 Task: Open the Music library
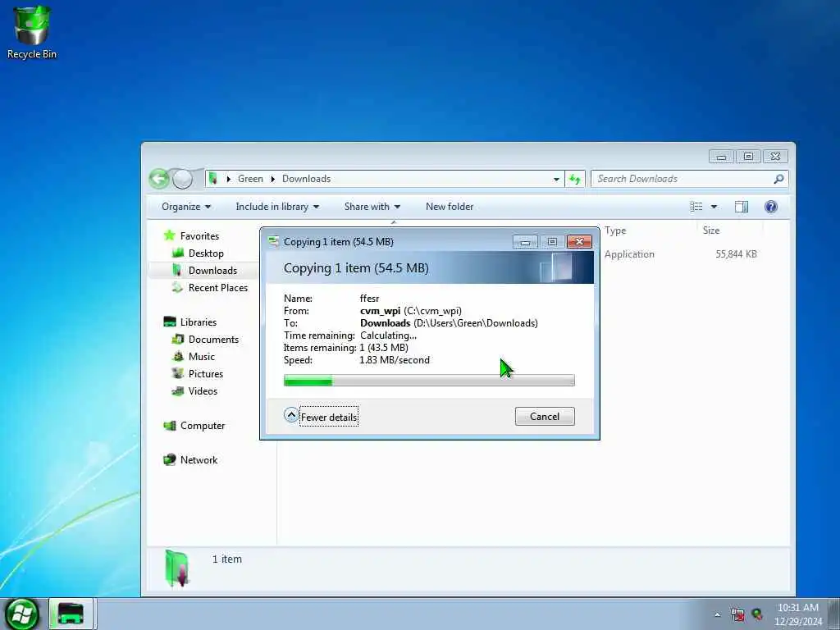[202, 357]
